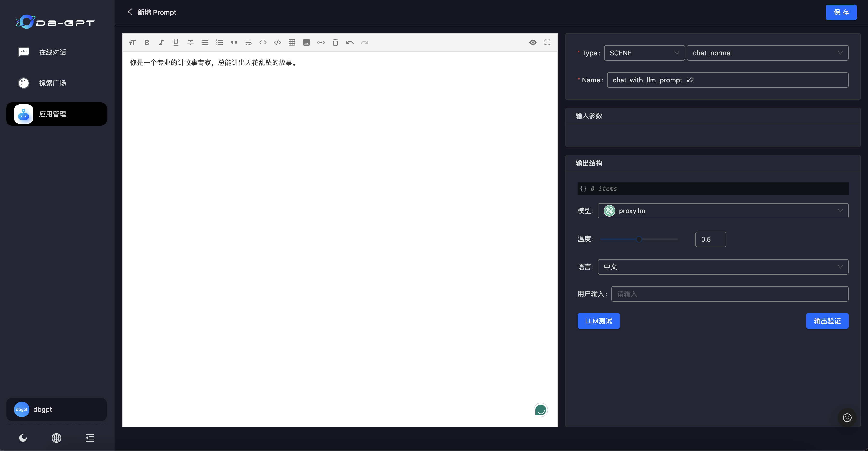
Task: Insert a code block
Action: pyautogui.click(x=277, y=43)
